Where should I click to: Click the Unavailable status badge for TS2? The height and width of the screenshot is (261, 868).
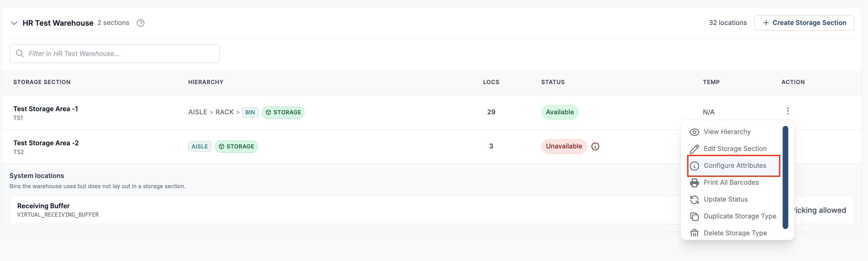(x=564, y=146)
